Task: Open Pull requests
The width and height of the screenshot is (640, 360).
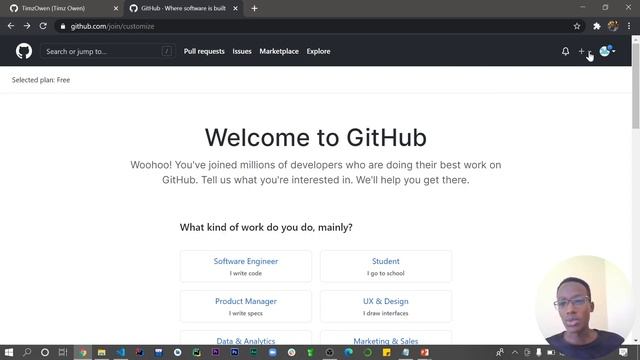Action: pos(204,51)
